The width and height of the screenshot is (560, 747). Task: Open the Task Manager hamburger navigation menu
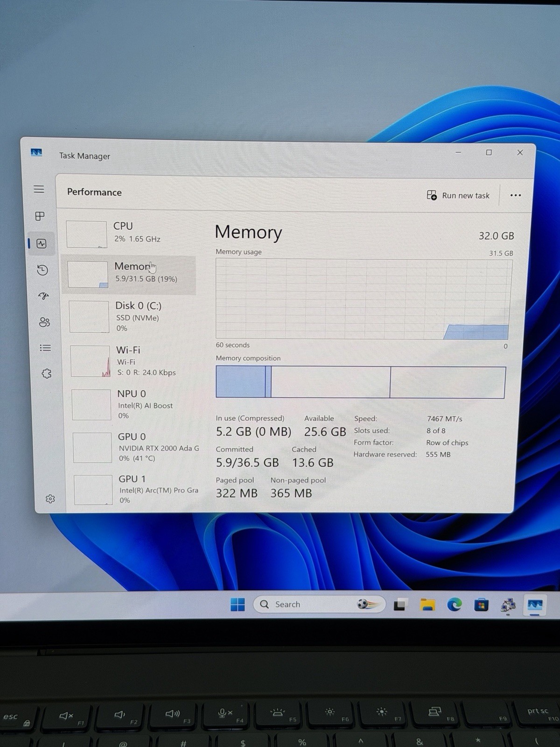click(x=39, y=189)
